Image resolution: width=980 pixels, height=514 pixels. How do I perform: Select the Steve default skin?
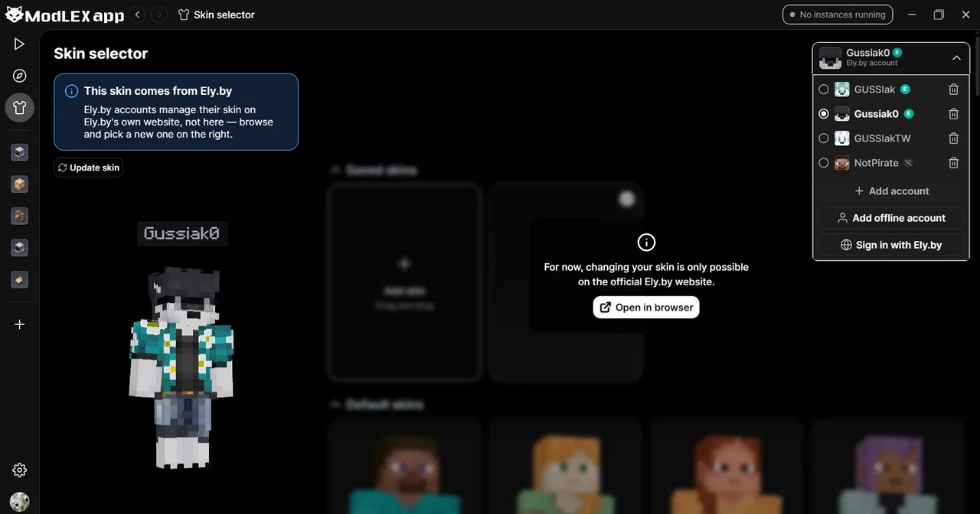click(x=404, y=467)
